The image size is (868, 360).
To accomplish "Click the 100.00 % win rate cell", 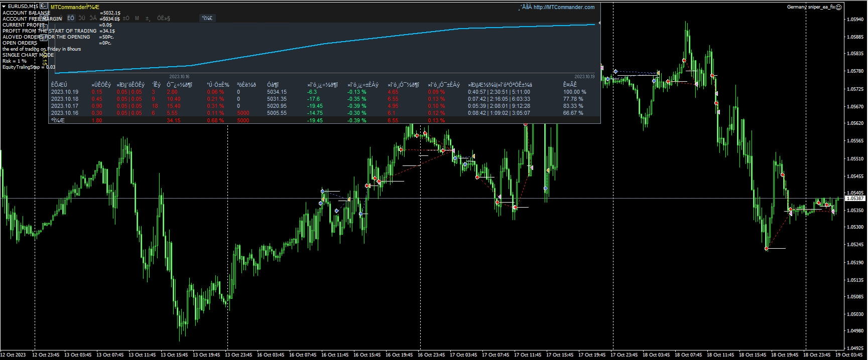I will coord(574,92).
